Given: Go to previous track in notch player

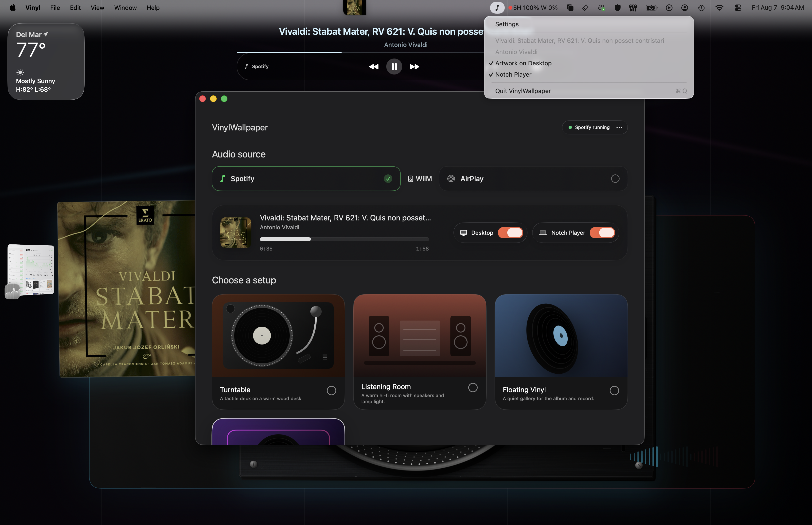Looking at the screenshot, I should pos(374,67).
